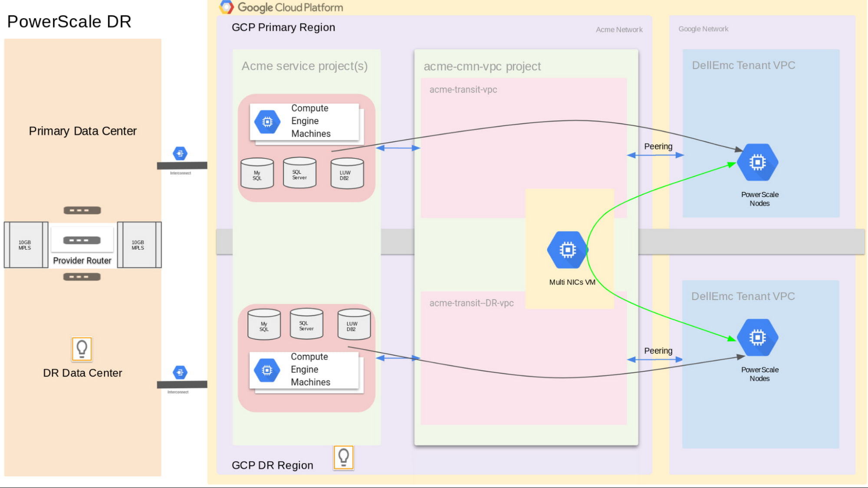Click the Primary Data Center label

[x=82, y=131]
